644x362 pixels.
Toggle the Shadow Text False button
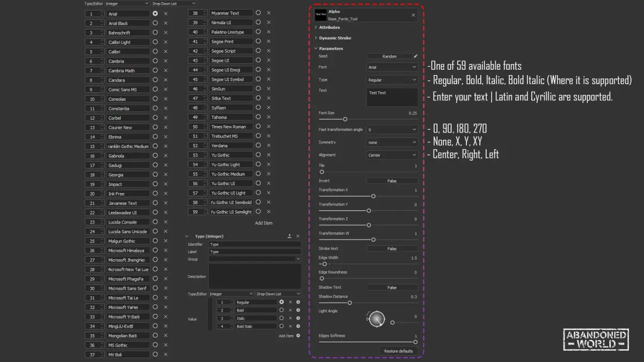392,287
